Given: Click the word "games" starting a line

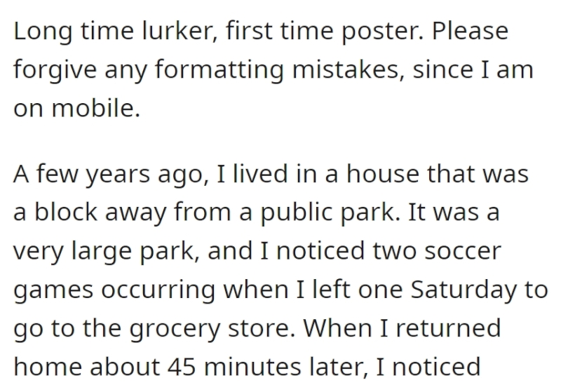Looking at the screenshot, I should click(53, 291).
